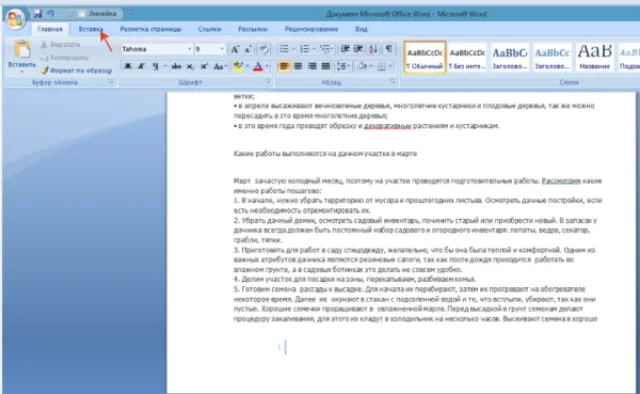640x394 pixels.
Task: Copy selection with Копировать
Action: [x=64, y=57]
